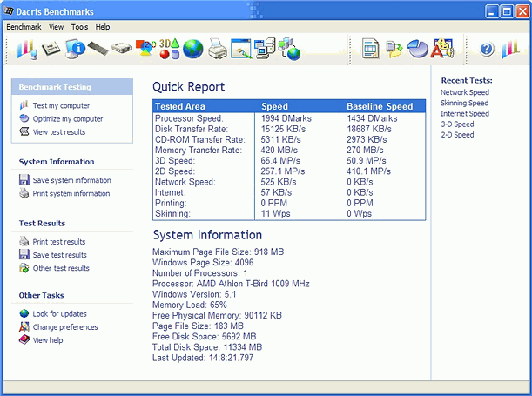Click the Baseline Speed column header
The image size is (532, 396).
tap(380, 106)
